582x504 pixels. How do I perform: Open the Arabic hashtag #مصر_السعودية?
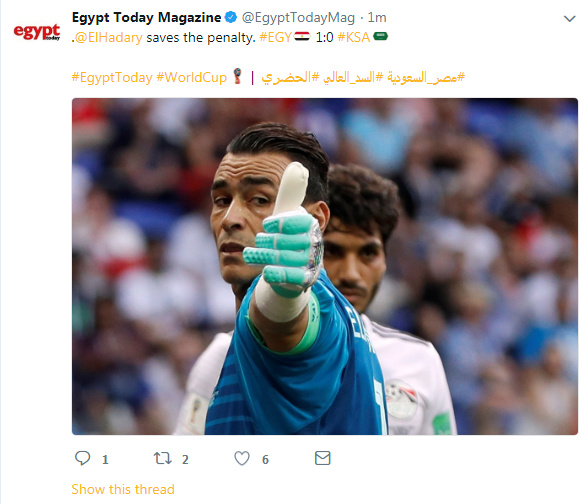(x=426, y=78)
